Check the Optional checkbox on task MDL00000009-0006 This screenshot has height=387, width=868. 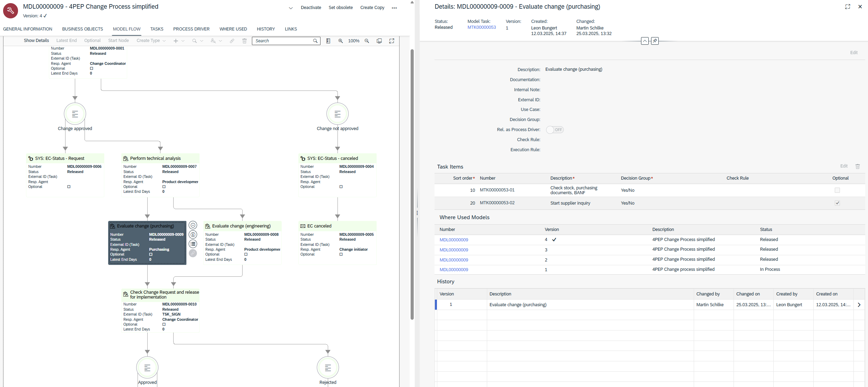[x=69, y=187]
